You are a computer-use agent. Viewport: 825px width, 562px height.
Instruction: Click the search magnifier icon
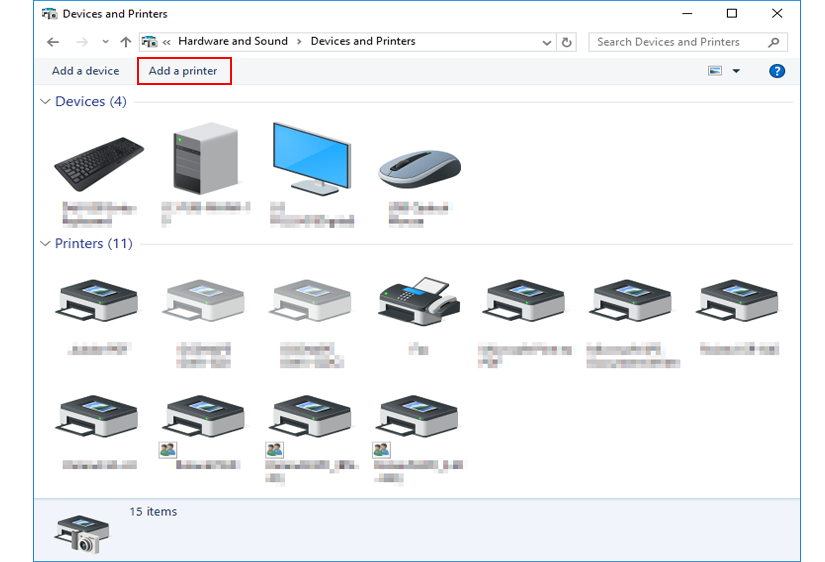[x=773, y=42]
